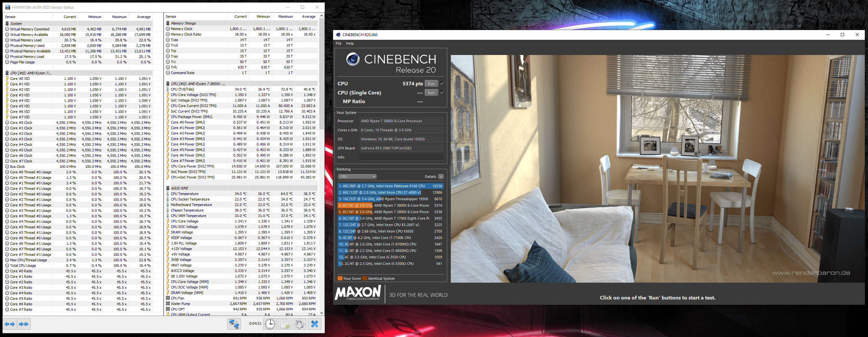Viewport: 868px width, 337px height.
Task: Select the Max CPU/Thread Usage sensor row
Action: tap(78, 260)
